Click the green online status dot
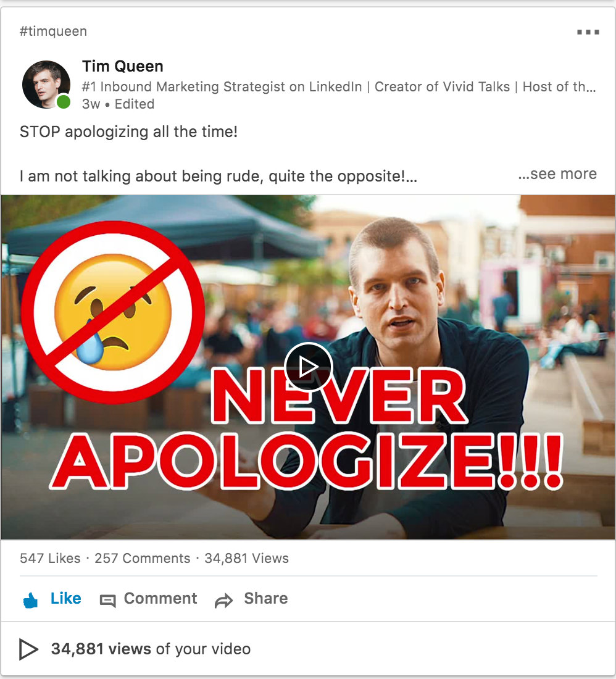Viewport: 616px width, 679px height. coord(64,102)
